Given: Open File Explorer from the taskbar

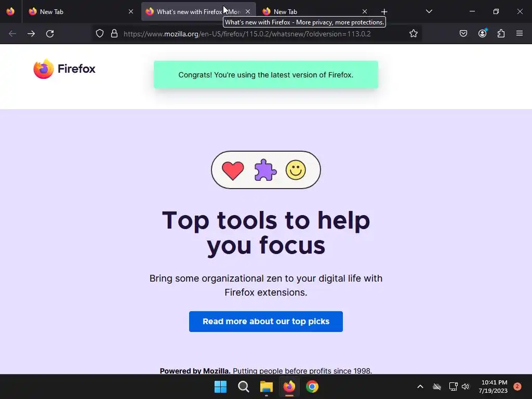Looking at the screenshot, I should (x=267, y=387).
